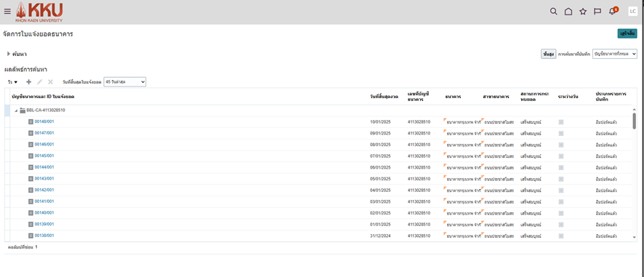Click the statement icon beside 00140/001
The width and height of the screenshot is (644, 277).
31,213
